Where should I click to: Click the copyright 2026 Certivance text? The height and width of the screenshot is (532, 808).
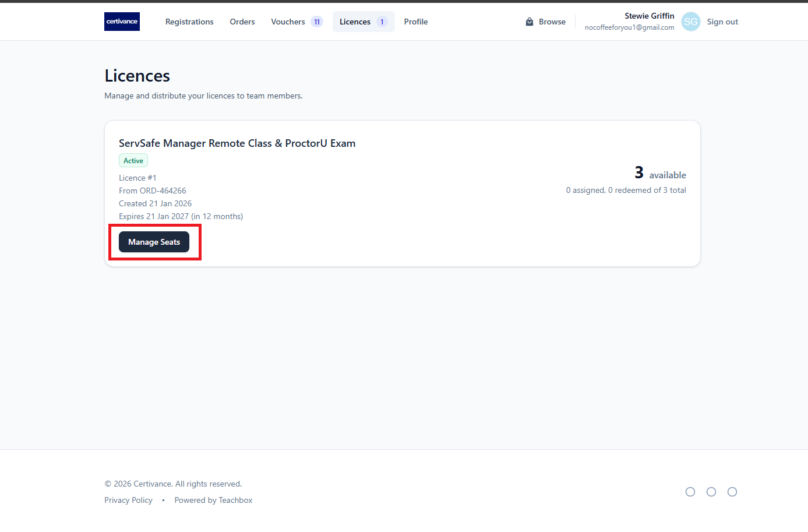click(173, 484)
